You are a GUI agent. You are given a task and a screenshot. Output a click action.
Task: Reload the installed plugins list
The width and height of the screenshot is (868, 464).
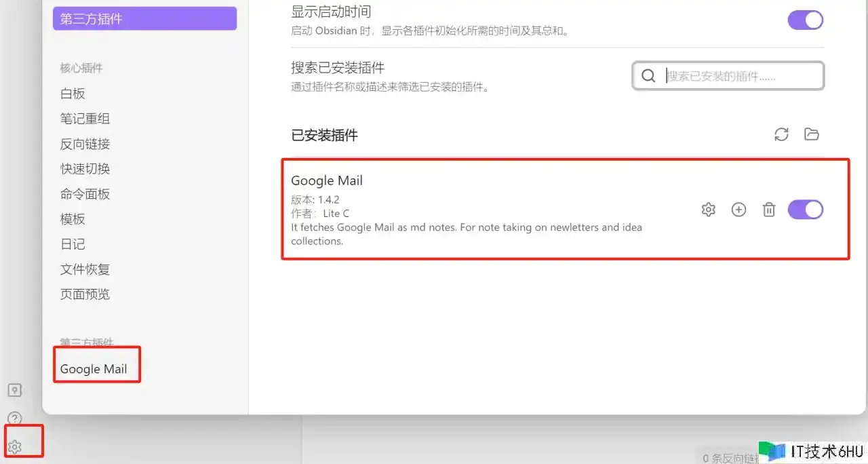coord(781,134)
